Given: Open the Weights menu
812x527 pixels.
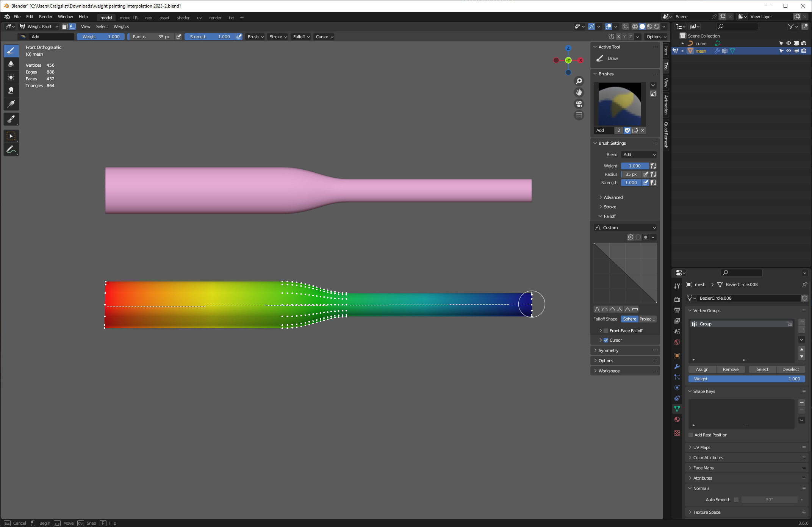Looking at the screenshot, I should (121, 27).
